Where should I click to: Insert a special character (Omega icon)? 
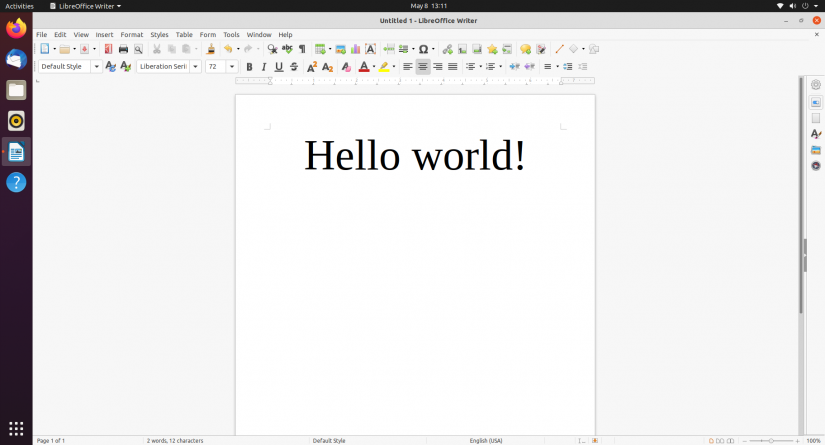coord(424,49)
